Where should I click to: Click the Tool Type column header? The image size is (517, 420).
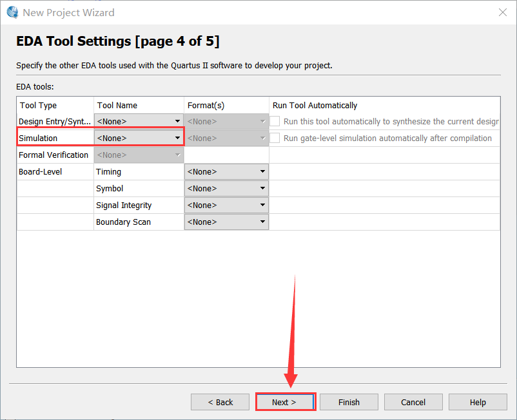click(x=55, y=106)
